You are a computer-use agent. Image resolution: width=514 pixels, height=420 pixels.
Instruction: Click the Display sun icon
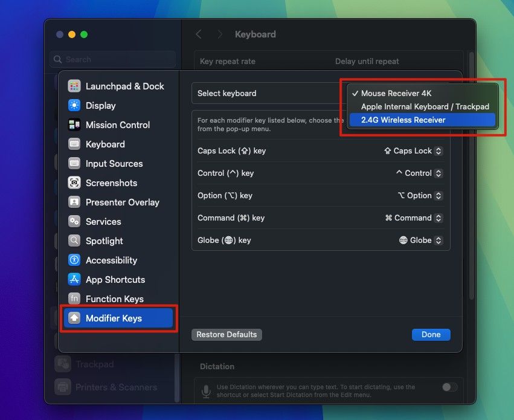click(74, 106)
